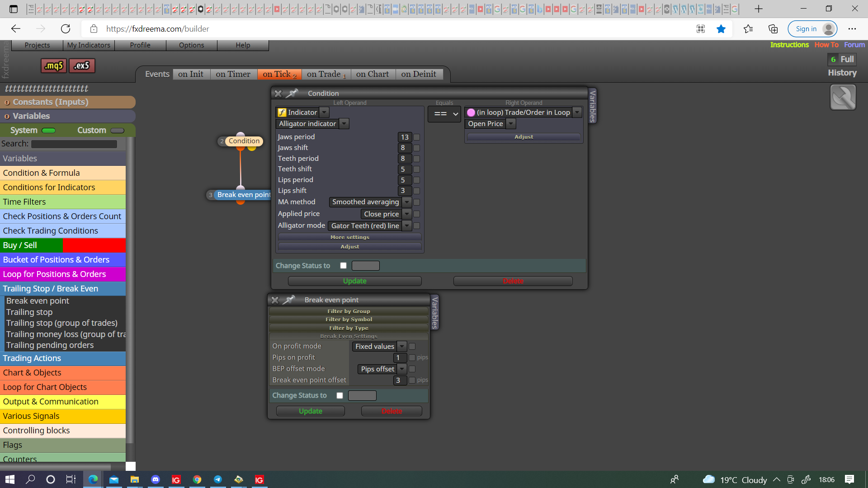Click the browser favorites list icon
Image resolution: width=868 pixels, height=488 pixels.
click(x=748, y=29)
